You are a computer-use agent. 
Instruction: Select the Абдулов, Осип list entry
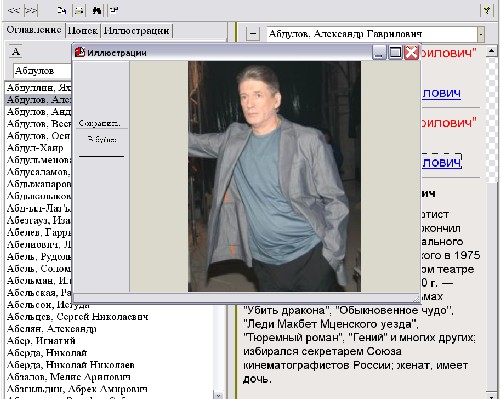tap(39, 136)
